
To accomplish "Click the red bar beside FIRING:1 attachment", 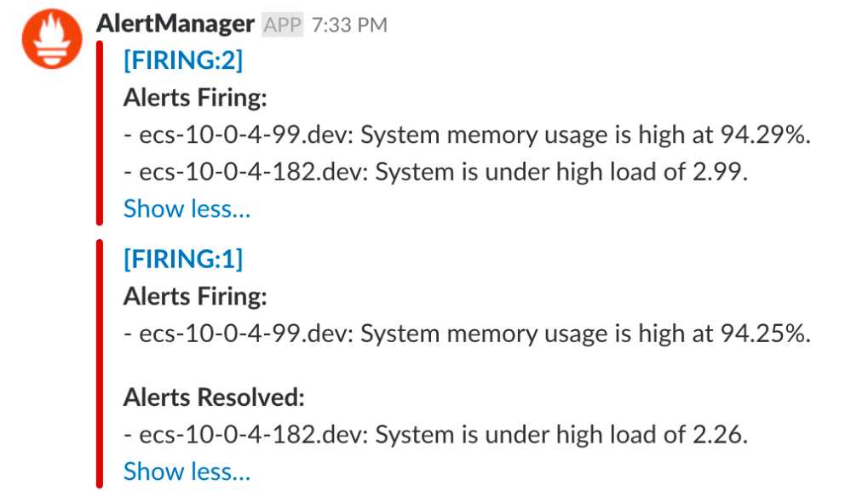I will click(100, 364).
